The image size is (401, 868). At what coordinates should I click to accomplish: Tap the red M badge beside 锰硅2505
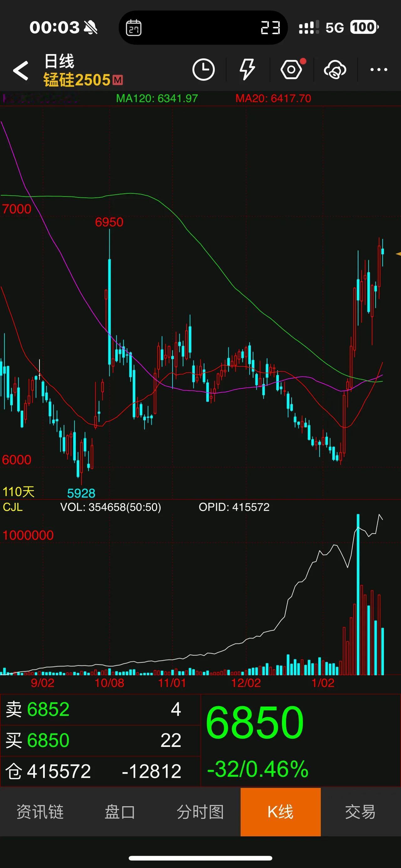click(118, 80)
